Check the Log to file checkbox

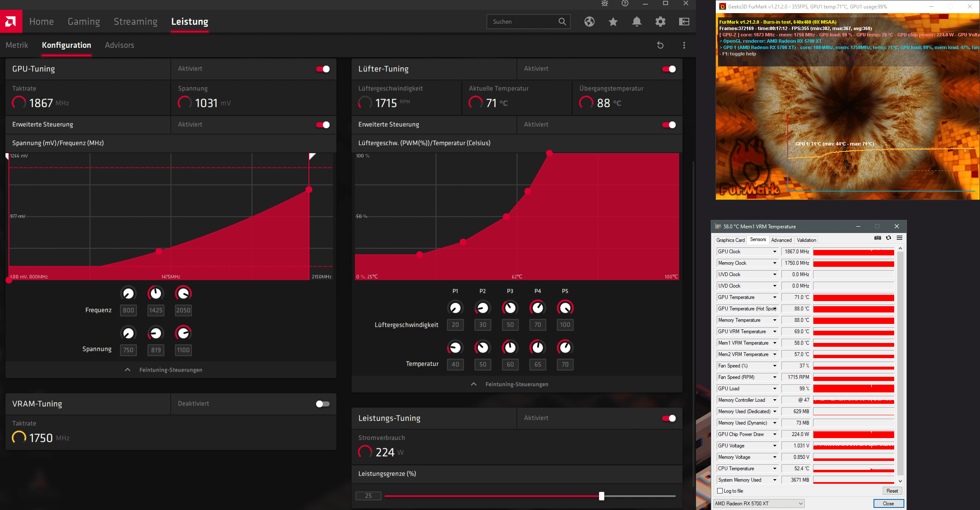click(x=720, y=491)
